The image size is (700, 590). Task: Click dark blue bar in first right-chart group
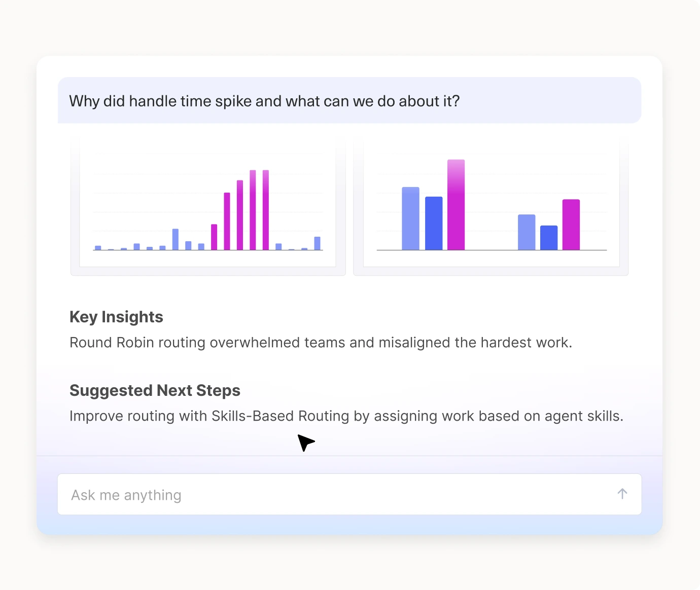click(x=434, y=223)
